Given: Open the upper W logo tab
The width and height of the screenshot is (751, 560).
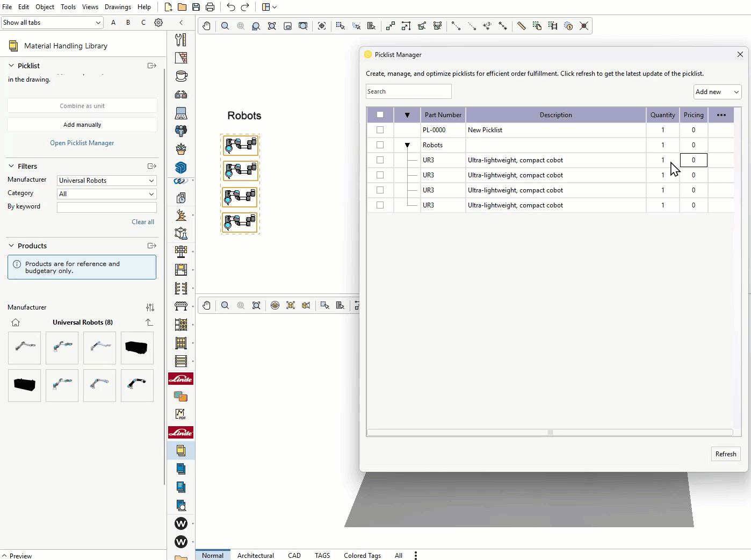Looking at the screenshot, I should pyautogui.click(x=181, y=523).
